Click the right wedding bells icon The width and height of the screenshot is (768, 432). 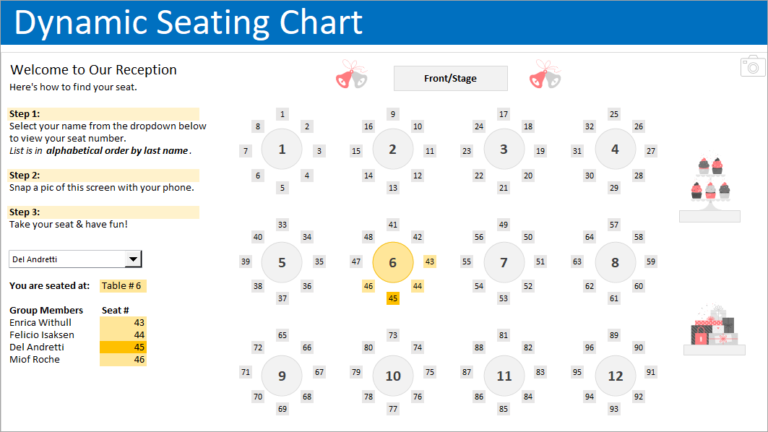tap(545, 76)
